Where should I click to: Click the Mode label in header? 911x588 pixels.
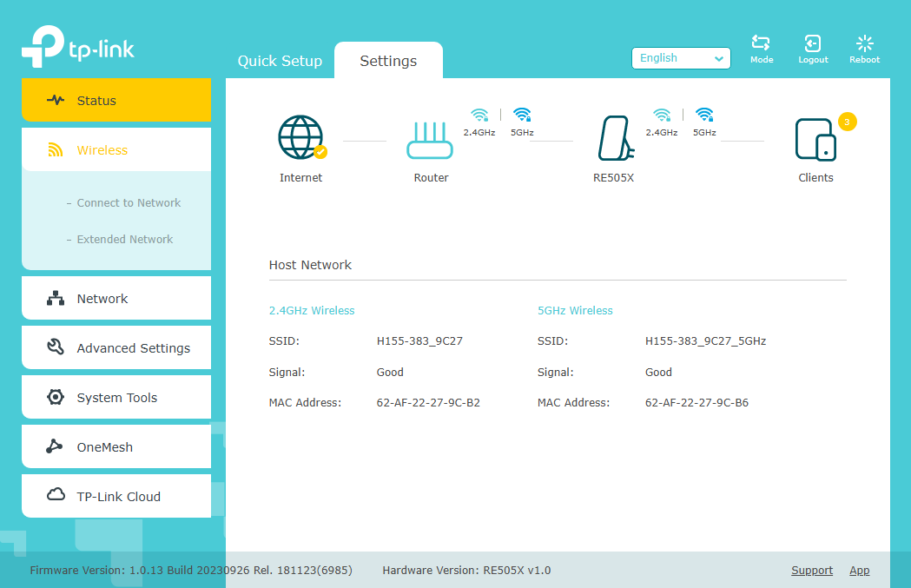[762, 60]
